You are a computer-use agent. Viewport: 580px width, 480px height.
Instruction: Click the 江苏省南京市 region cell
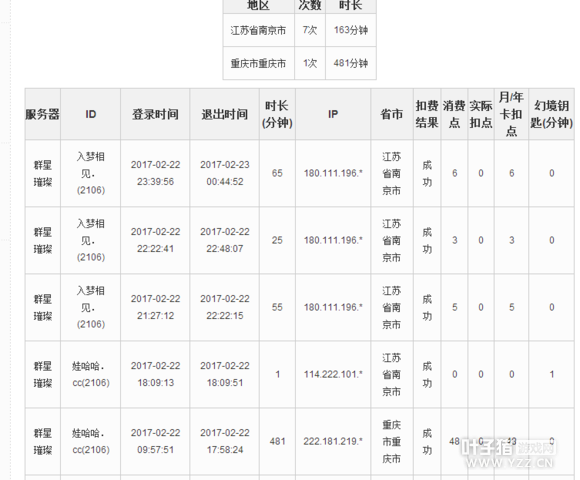point(259,30)
